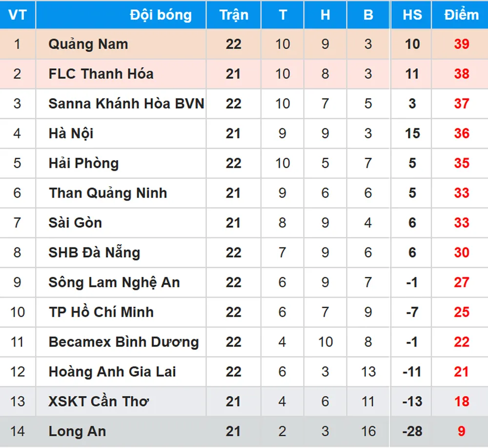488x448 pixels.
Task: Click the Hà Nội team name
Action: (x=71, y=134)
